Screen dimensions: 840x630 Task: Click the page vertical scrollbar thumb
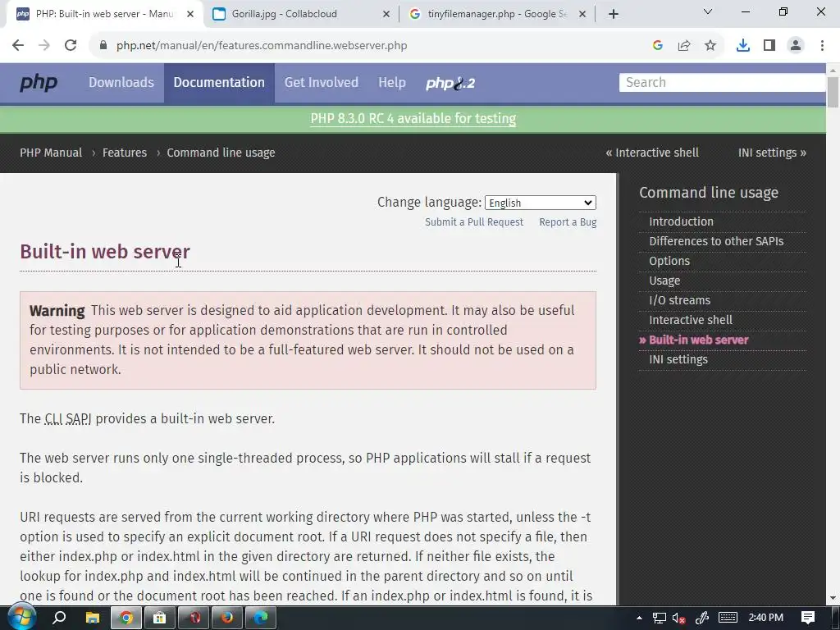pos(833,92)
